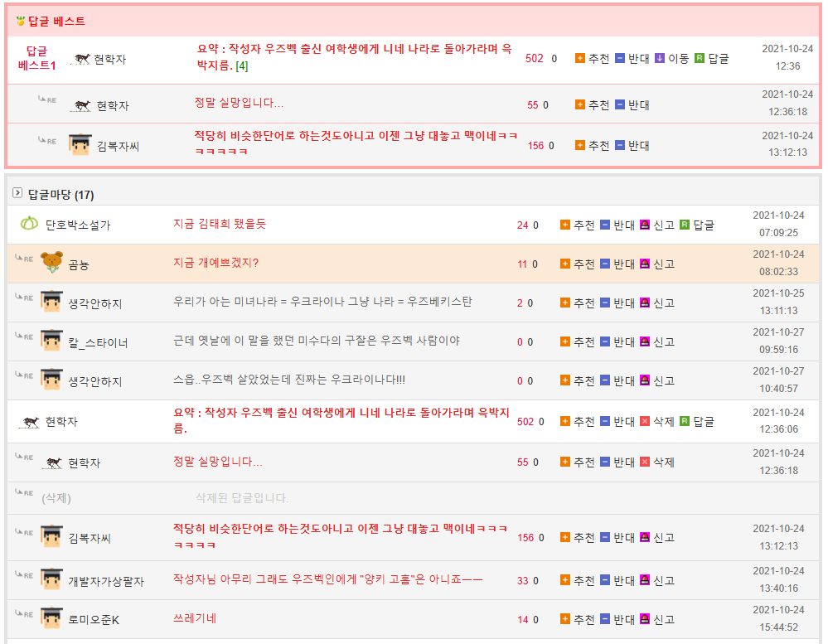
Task: Click the 답글 베스트 section header
Action: tap(56, 21)
